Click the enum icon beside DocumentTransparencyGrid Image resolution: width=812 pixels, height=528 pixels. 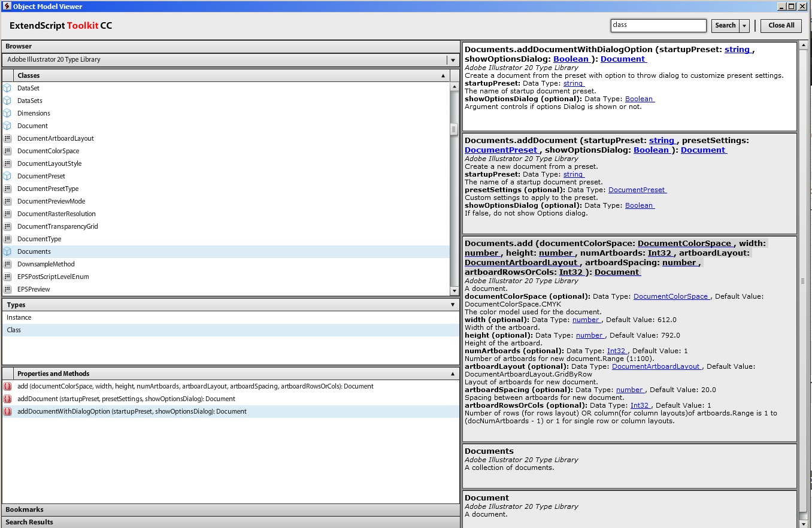click(x=7, y=226)
